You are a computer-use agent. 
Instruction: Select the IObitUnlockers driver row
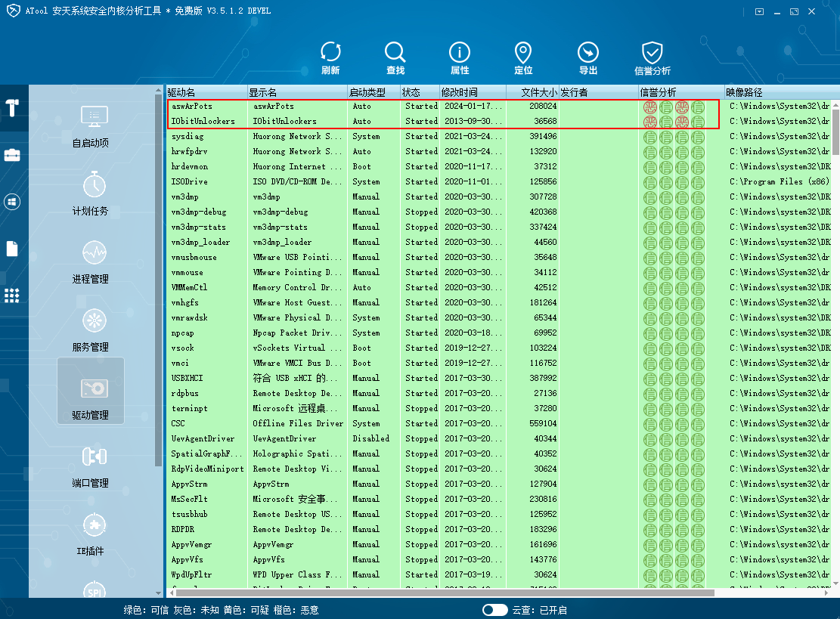tap(498, 121)
